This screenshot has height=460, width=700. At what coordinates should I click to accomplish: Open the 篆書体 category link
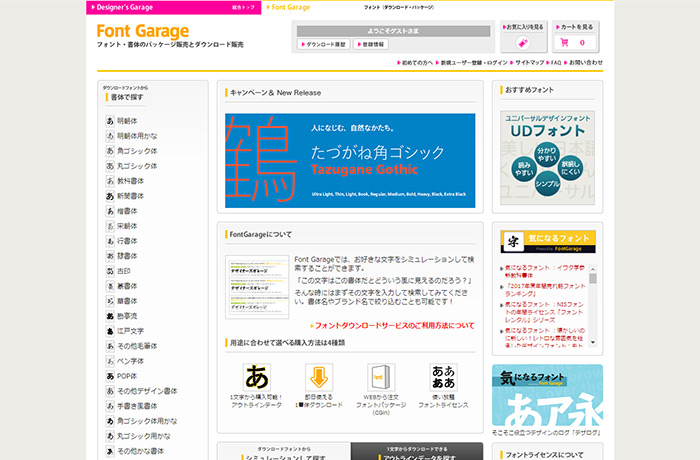coord(127,286)
